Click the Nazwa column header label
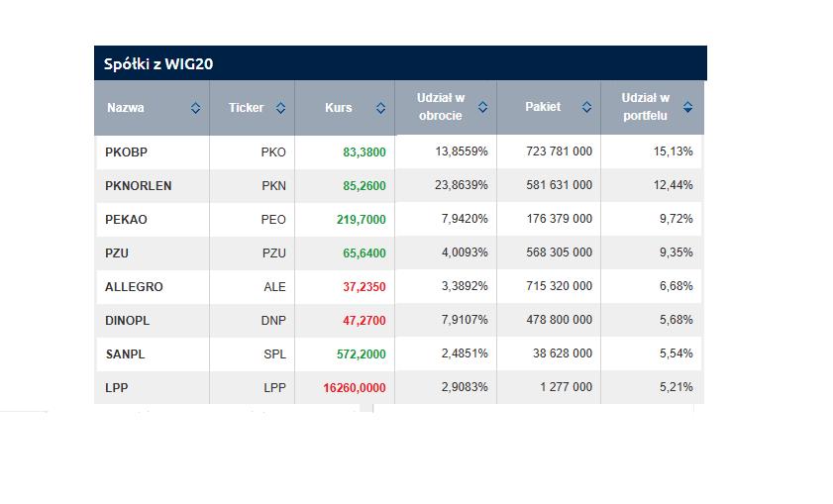 126,108
